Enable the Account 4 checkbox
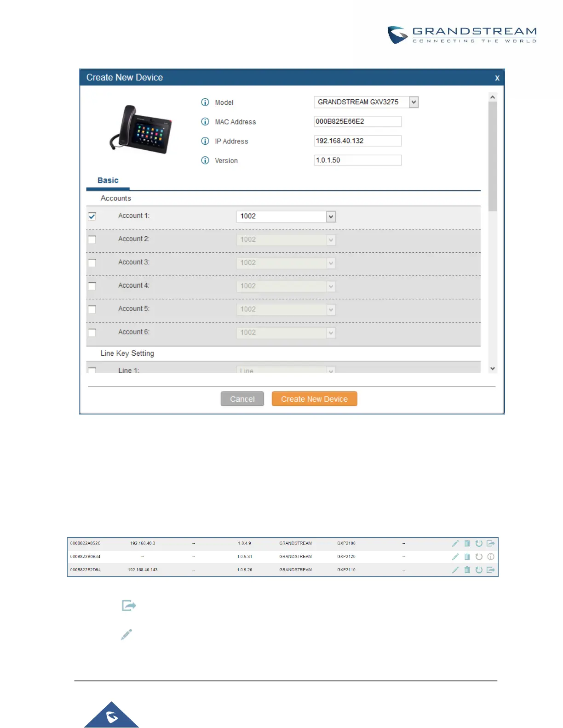 92,286
